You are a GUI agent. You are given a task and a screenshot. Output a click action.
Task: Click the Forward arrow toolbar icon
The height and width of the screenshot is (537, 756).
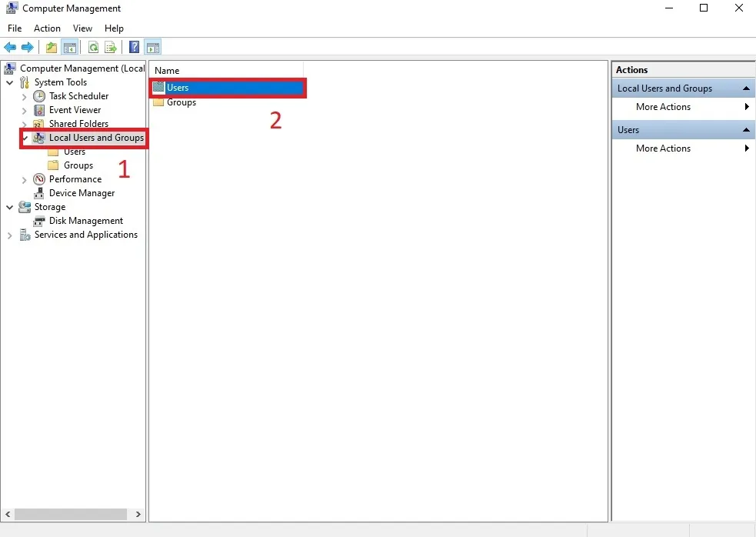coord(27,48)
